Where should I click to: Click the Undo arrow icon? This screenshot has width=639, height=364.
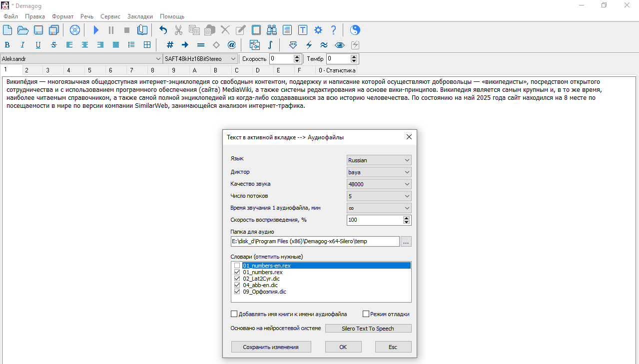163,30
